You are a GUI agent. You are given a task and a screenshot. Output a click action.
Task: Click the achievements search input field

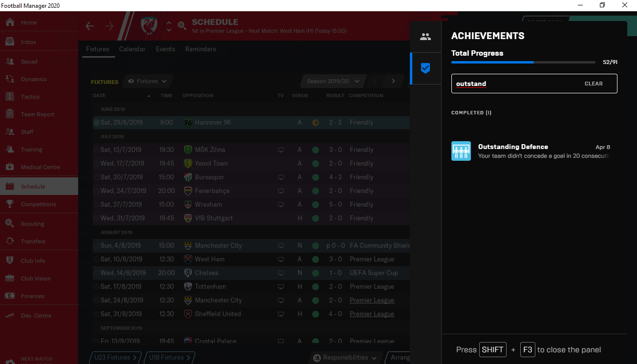(x=534, y=84)
